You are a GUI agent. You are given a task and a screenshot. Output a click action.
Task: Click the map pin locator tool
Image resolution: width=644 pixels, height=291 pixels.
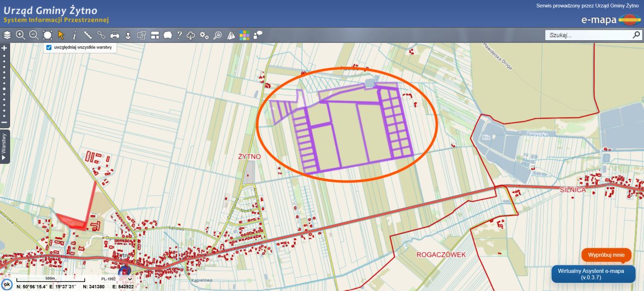128,35
